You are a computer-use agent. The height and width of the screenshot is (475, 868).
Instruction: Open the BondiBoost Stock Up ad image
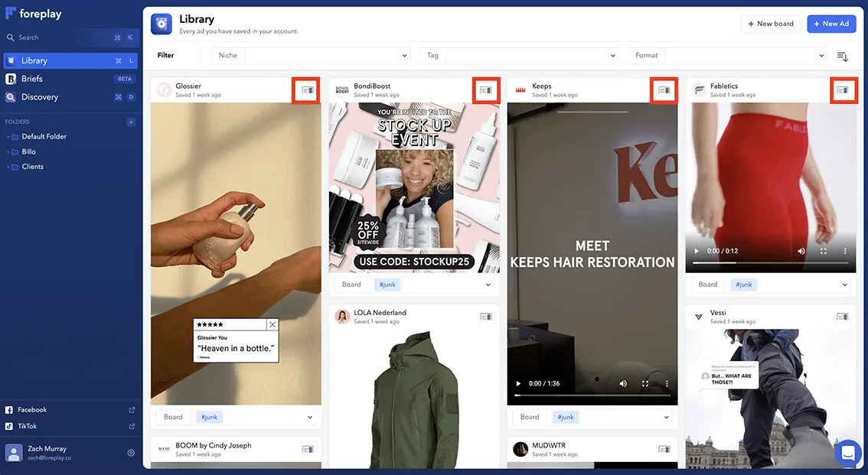(414, 187)
